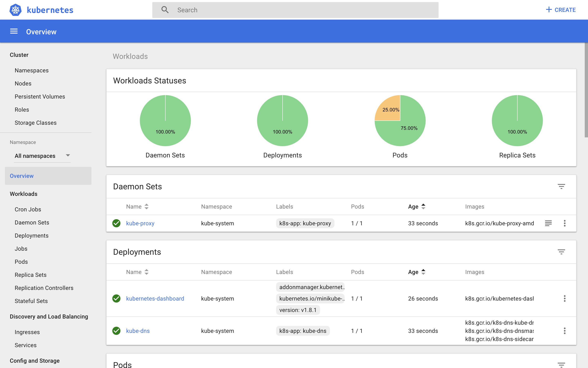This screenshot has height=368, width=588.
Task: Open kubernetes-dashboard deployment link
Action: point(155,299)
